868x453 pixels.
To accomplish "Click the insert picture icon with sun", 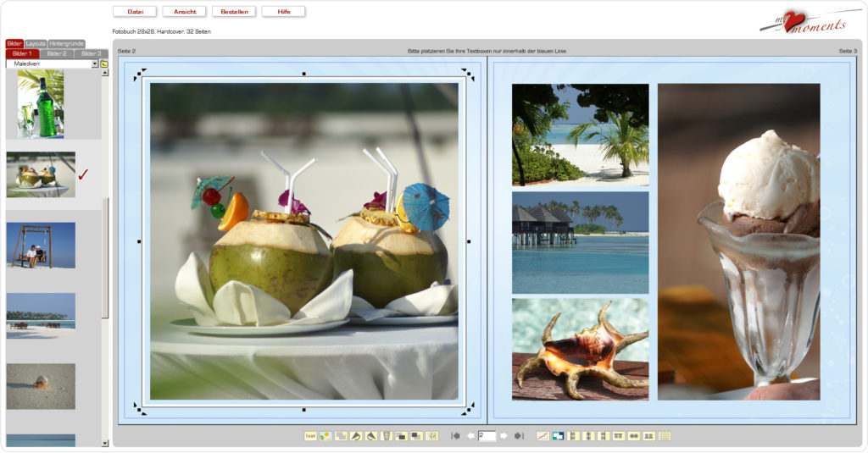I will click(x=325, y=436).
